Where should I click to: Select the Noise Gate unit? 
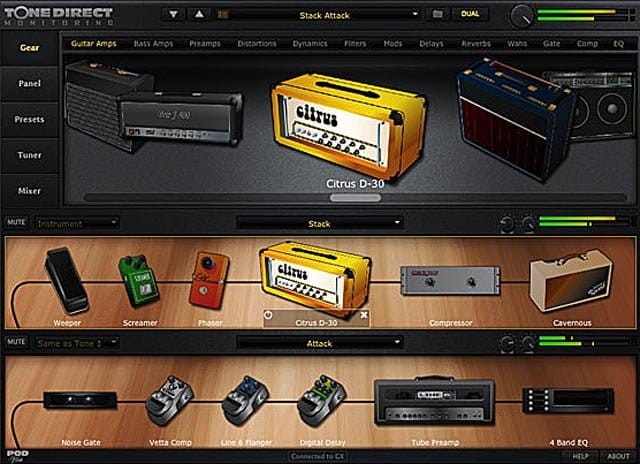pyautogui.click(x=80, y=400)
